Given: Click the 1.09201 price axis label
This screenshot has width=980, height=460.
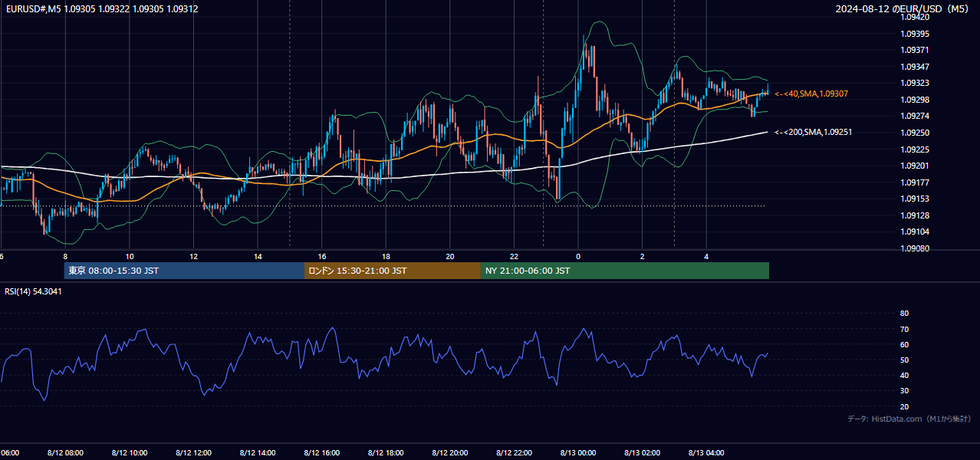Looking at the screenshot, I should coord(915,166).
